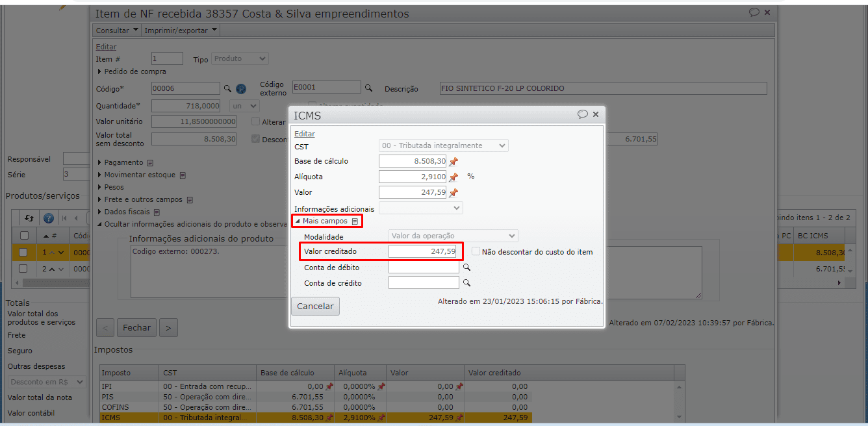Screen dimensions: 868x426
Task: Click the Conta de débito input field
Action: [x=424, y=267]
